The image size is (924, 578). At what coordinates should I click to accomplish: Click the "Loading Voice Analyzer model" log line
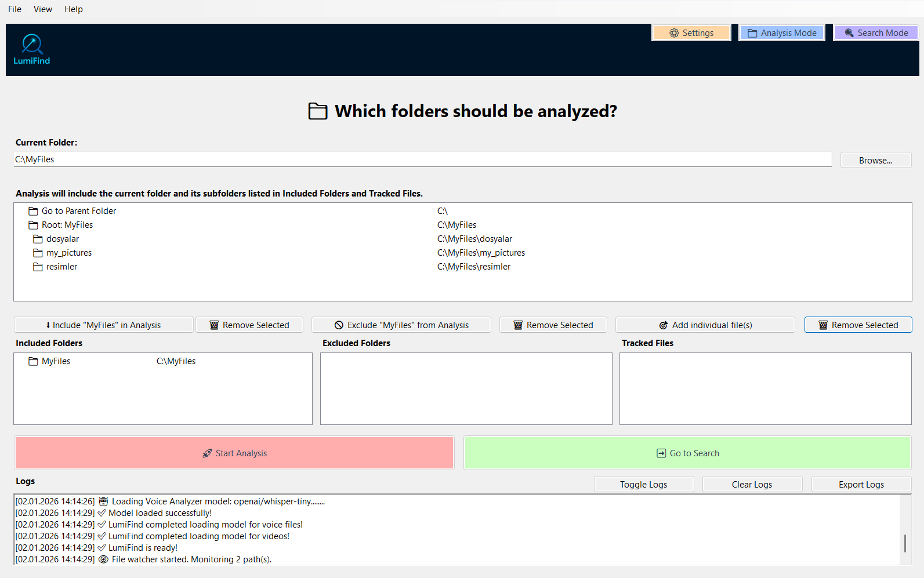pos(170,501)
